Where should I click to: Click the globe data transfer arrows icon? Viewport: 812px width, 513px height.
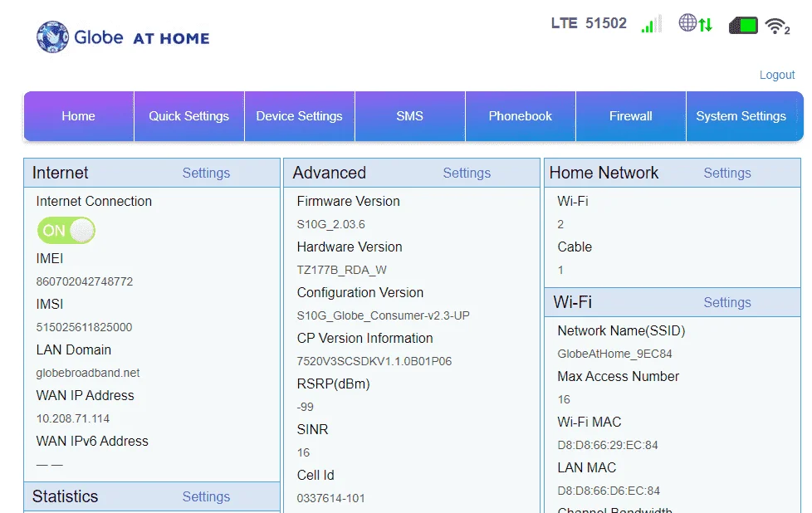pos(696,23)
